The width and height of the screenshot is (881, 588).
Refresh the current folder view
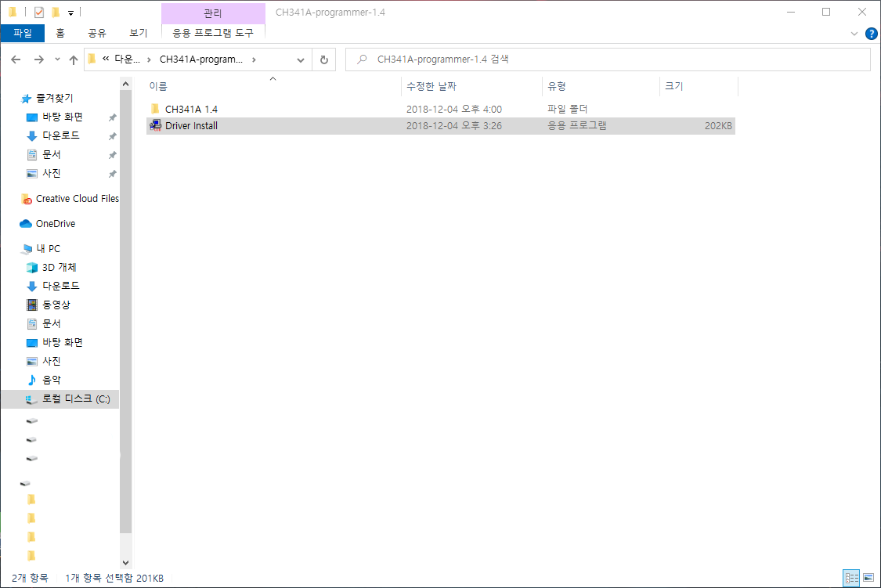pyautogui.click(x=324, y=60)
